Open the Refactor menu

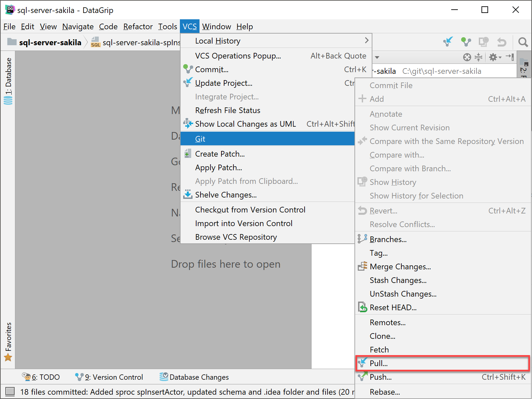138,26
